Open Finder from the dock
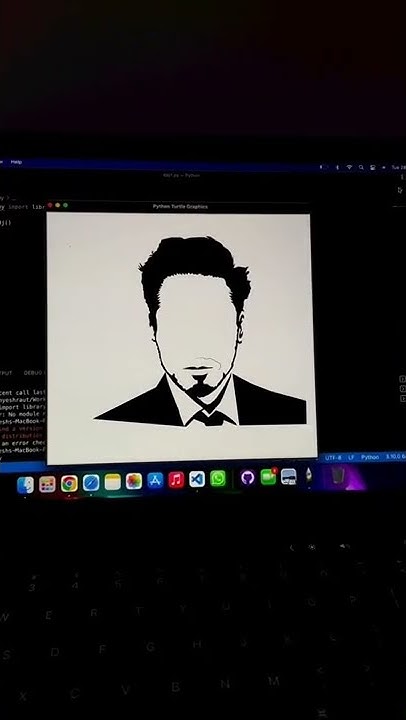Viewport: 406px width, 720px height. tap(25, 485)
